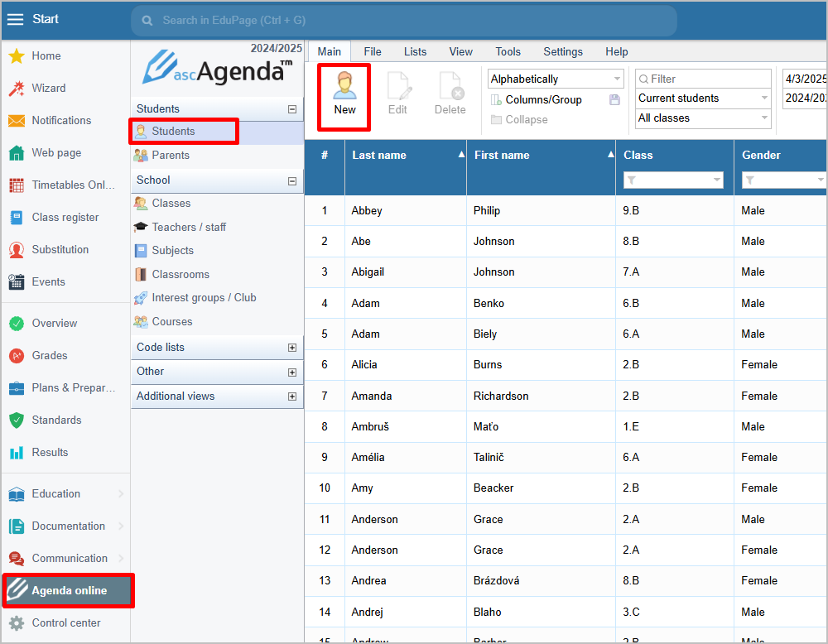The height and width of the screenshot is (644, 828).
Task: Click the save icon next to Columns/Group
Action: pyautogui.click(x=614, y=99)
